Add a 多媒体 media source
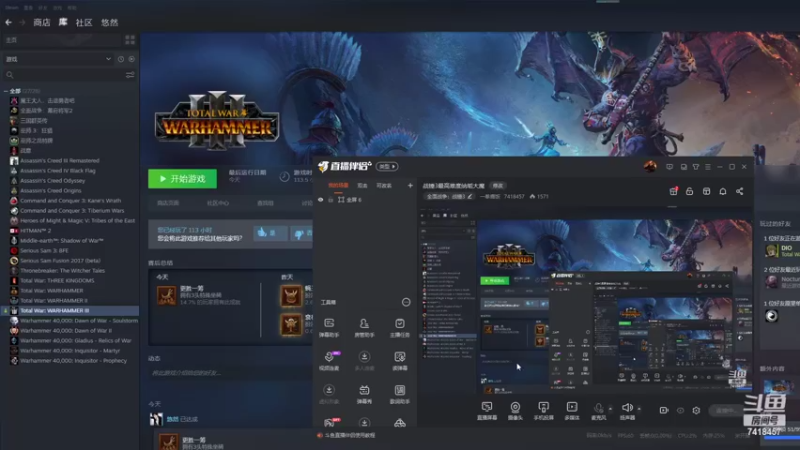 pos(572,411)
